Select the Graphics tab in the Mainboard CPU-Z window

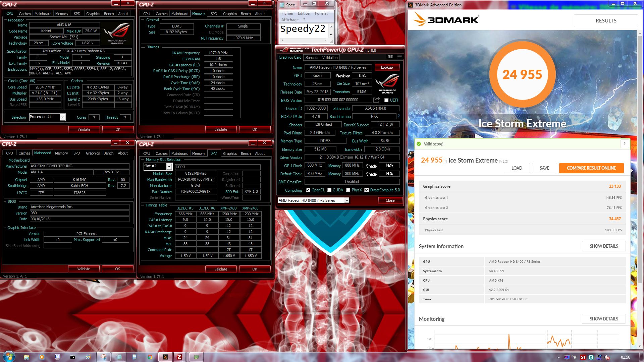tap(93, 153)
